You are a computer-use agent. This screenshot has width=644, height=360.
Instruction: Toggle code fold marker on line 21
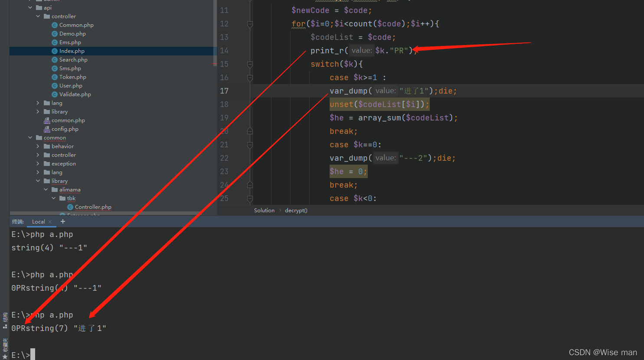[x=250, y=145]
